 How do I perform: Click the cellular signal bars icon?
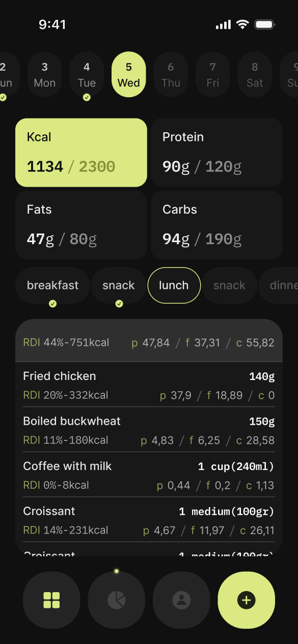tap(223, 24)
